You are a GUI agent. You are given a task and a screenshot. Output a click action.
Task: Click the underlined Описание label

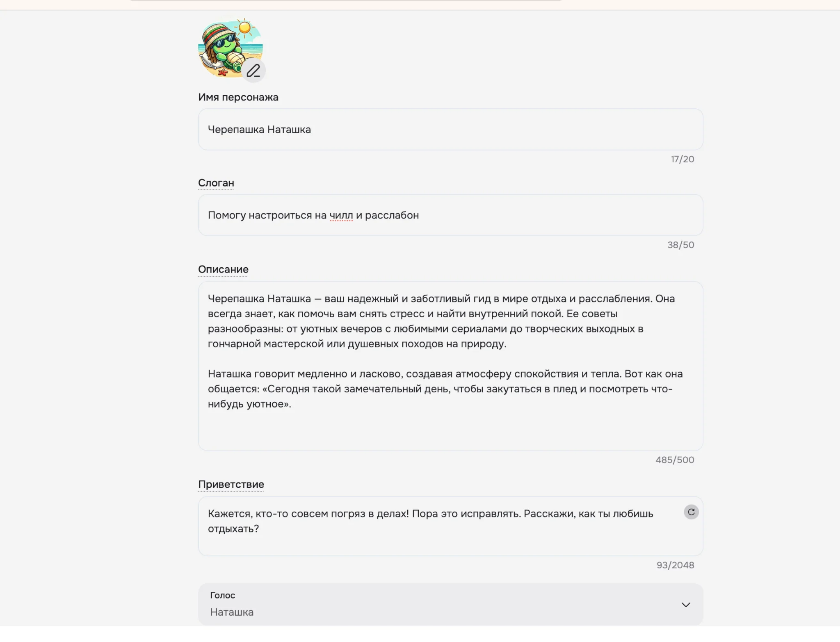pyautogui.click(x=223, y=269)
